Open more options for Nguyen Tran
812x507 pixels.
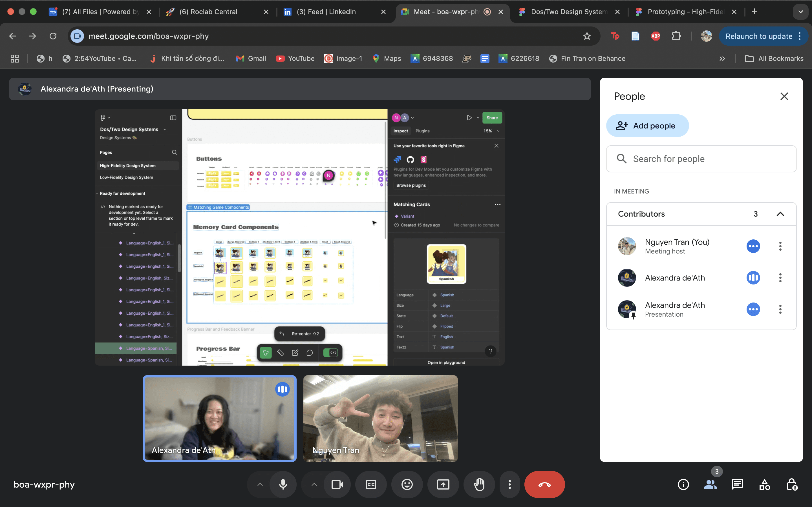(780, 246)
